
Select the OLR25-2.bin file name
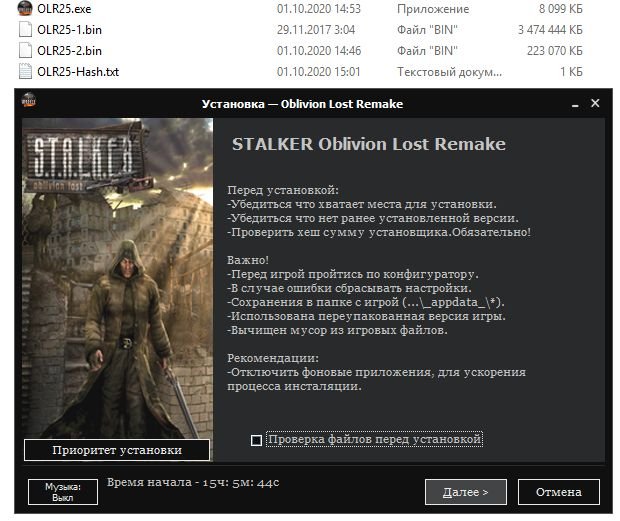pyautogui.click(x=69, y=51)
